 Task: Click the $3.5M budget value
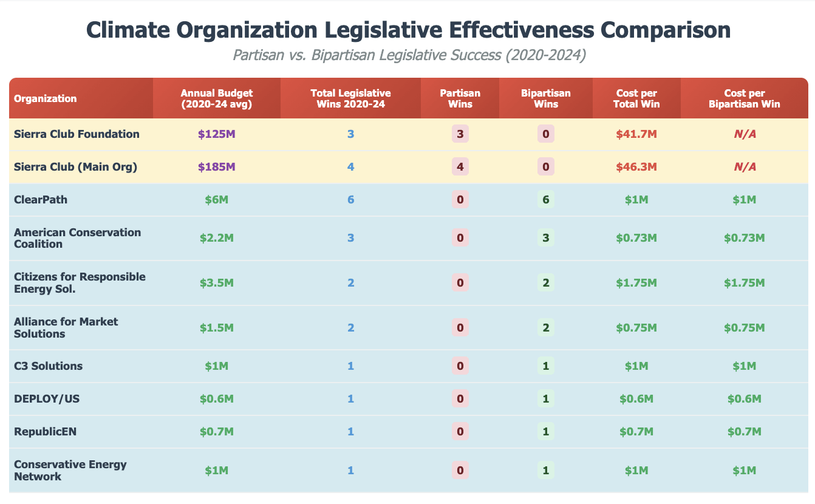coord(217,282)
